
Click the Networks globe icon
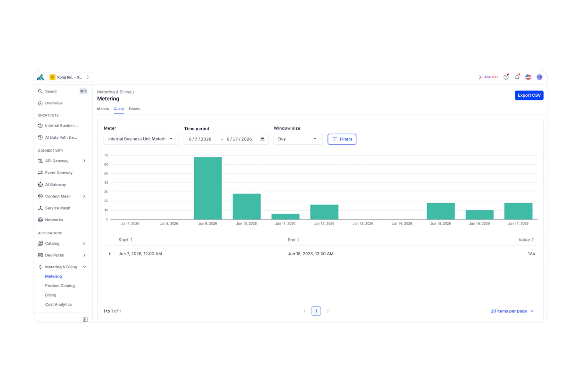(40, 220)
